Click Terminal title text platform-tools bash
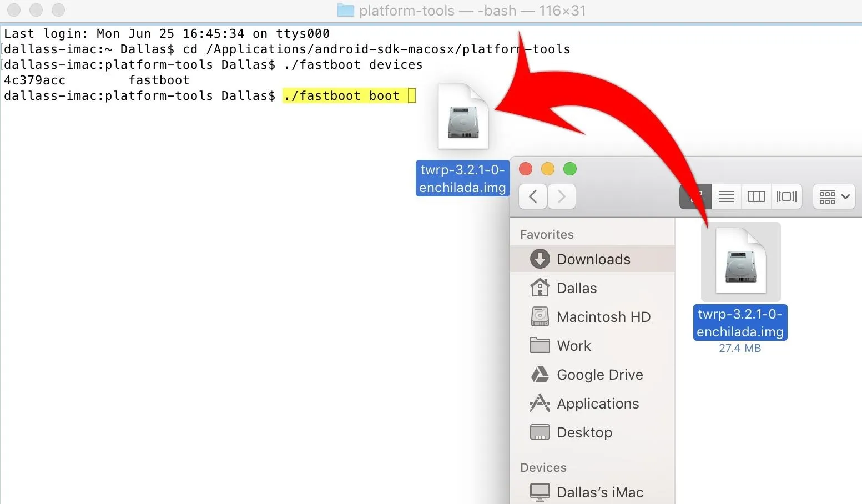This screenshot has width=862, height=504. [x=472, y=11]
